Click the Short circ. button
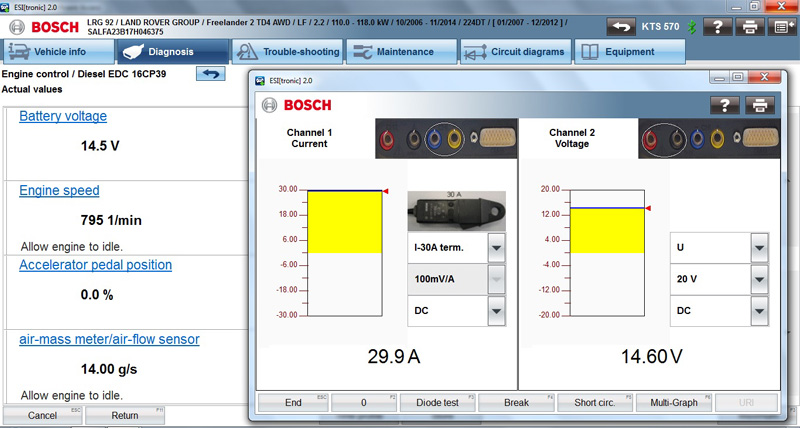This screenshot has width=800, height=428. tap(595, 402)
